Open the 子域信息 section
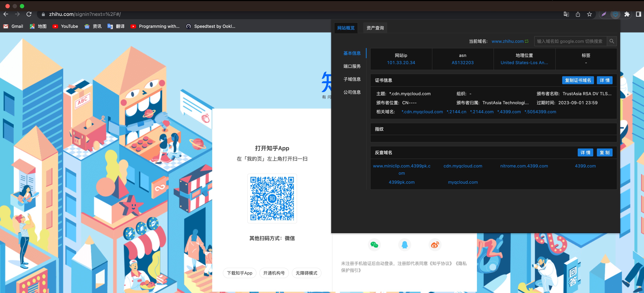The width and height of the screenshot is (644, 293). click(x=352, y=79)
